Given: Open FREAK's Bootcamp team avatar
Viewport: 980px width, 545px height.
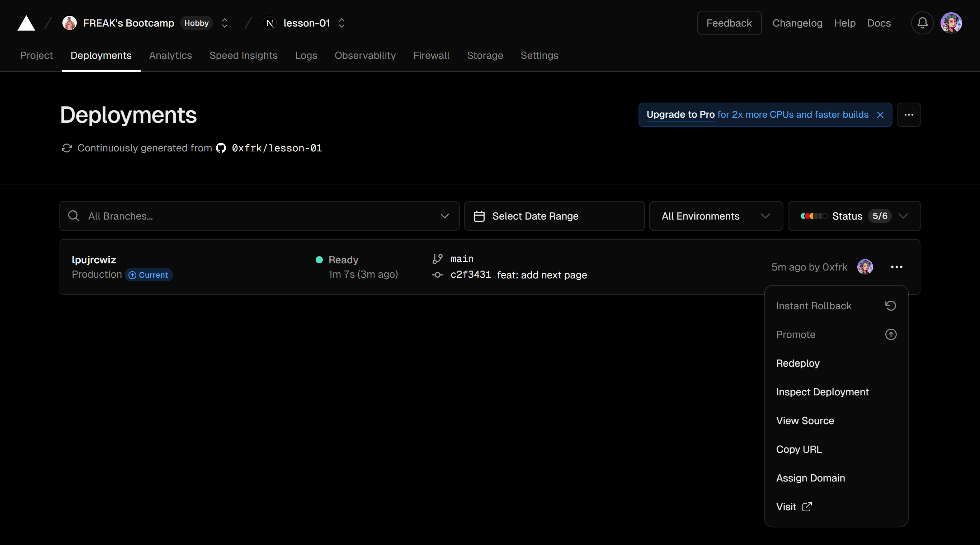Looking at the screenshot, I should click(x=70, y=23).
